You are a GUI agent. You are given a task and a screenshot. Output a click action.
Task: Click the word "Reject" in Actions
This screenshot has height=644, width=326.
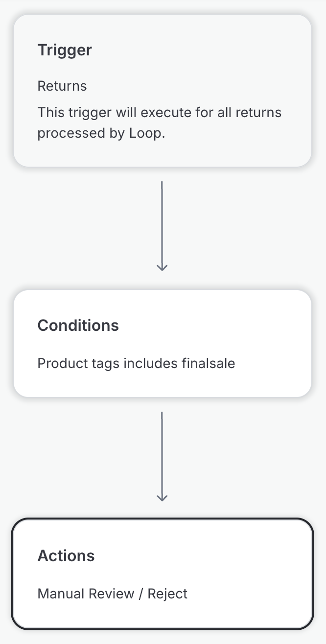pos(168,594)
